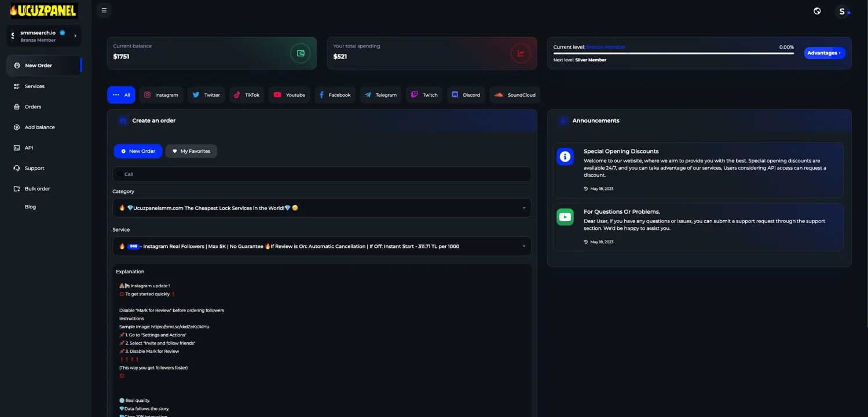Filter services by Telegram

381,95
